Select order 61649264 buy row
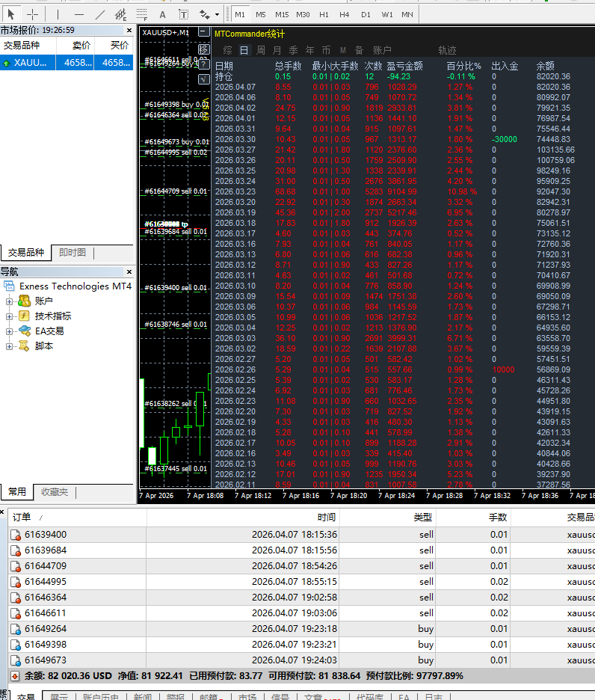595x700 pixels. [x=301, y=628]
